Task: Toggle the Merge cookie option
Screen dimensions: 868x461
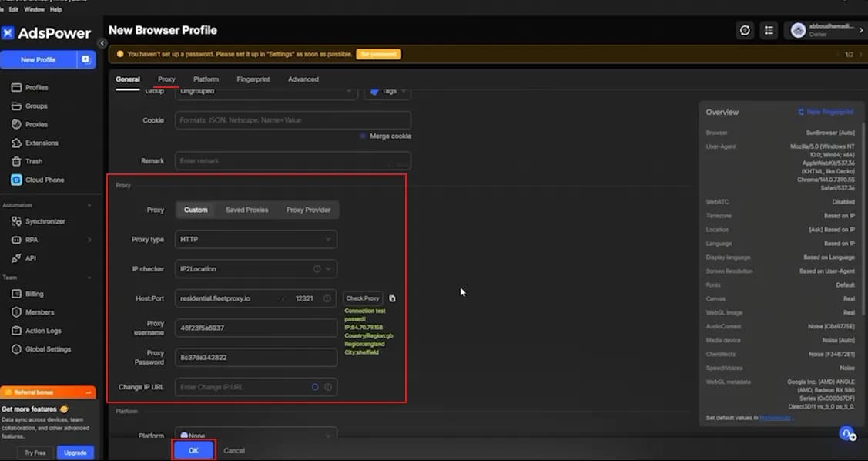Action: [363, 136]
